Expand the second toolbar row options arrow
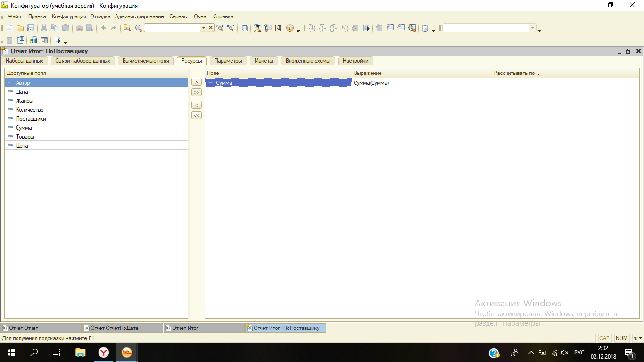 (66, 43)
